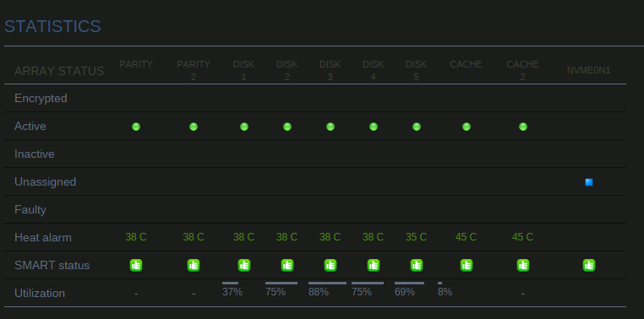644x319 pixels.
Task: Click the Disk 1 37% utilization bar
Action: pos(230,283)
